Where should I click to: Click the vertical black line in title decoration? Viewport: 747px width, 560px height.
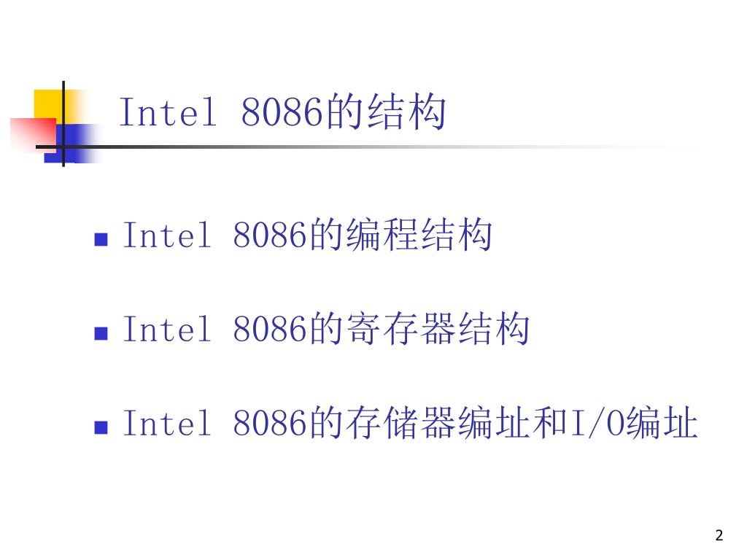pyautogui.click(x=63, y=124)
